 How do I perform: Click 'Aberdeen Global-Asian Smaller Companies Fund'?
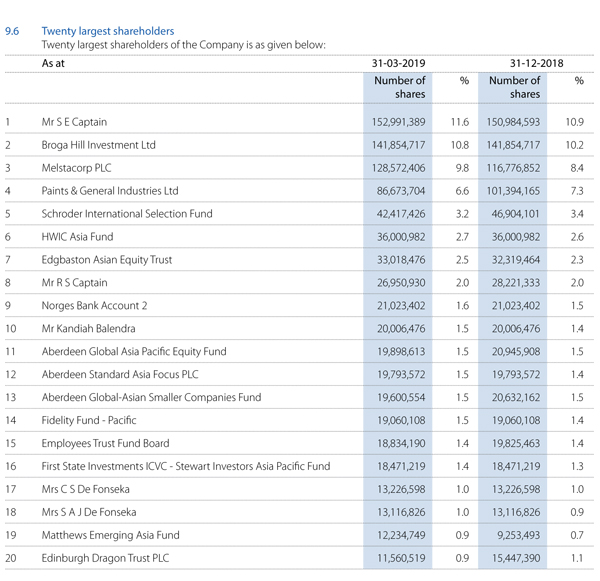pos(151,397)
